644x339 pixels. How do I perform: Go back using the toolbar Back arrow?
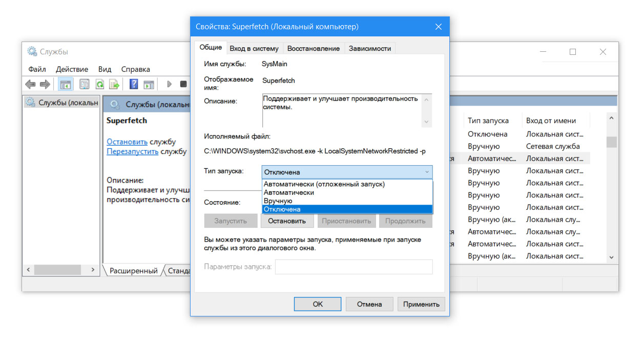pyautogui.click(x=31, y=84)
